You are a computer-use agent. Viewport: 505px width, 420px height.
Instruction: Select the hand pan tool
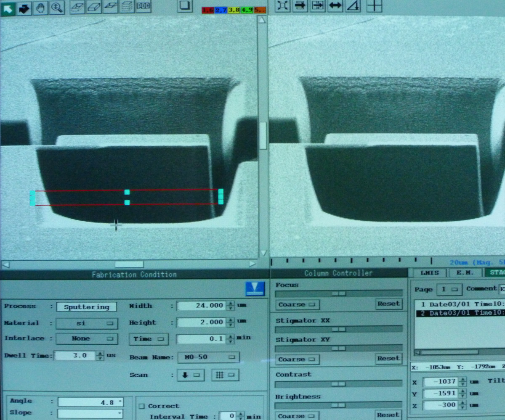pos(40,8)
